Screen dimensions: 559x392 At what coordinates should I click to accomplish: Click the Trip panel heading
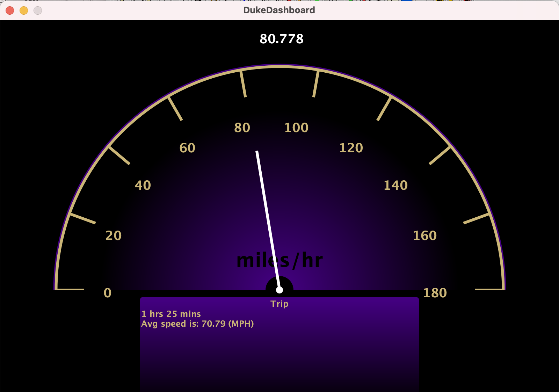tap(279, 304)
